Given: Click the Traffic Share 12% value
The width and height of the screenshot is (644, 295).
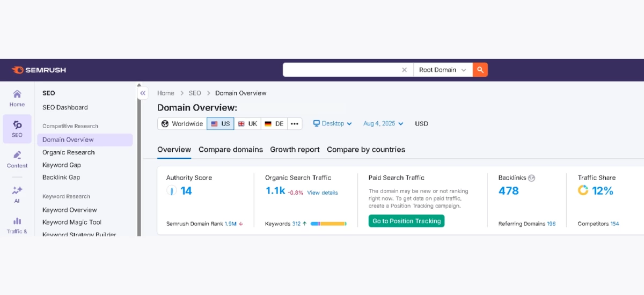Looking at the screenshot, I should (603, 190).
